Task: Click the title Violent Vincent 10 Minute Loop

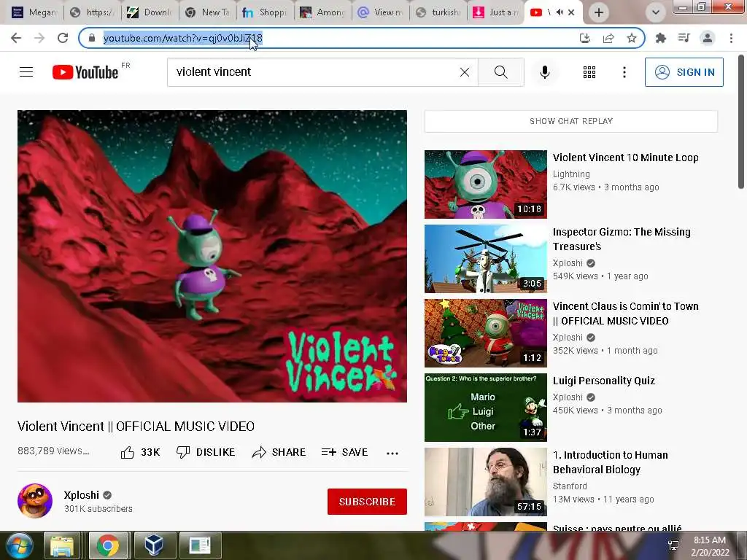Action: [x=625, y=157]
